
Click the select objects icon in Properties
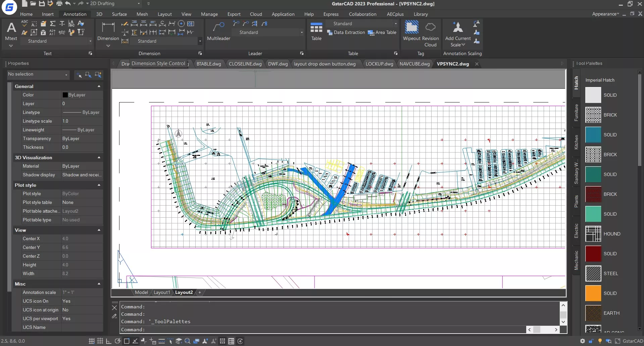point(88,75)
